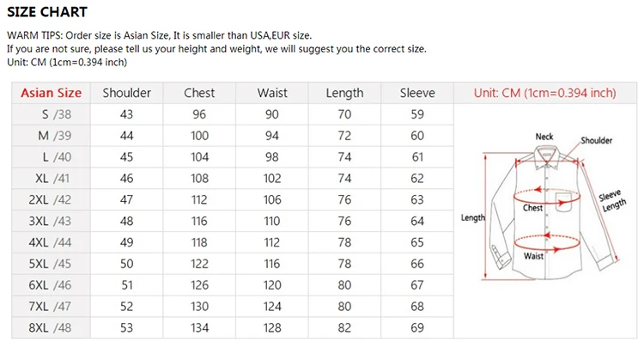Click the red Unit: CM header cell
This screenshot has width=644, height=360.
544,93
